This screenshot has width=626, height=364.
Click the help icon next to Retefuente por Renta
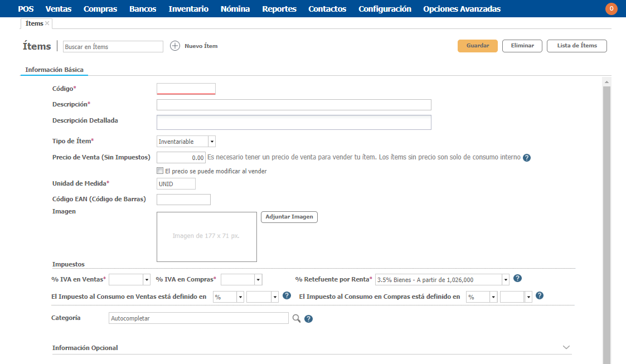click(517, 279)
